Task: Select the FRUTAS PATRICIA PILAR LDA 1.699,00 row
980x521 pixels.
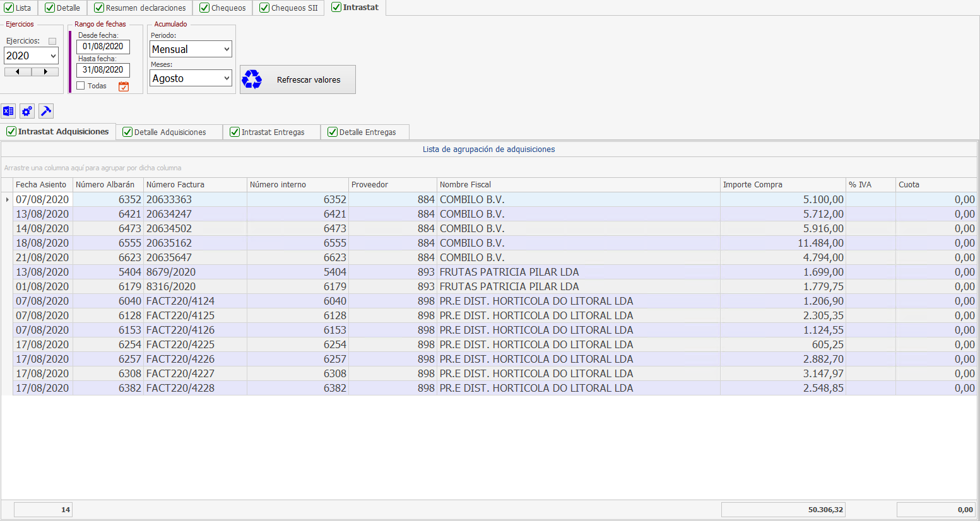Action: pos(509,272)
